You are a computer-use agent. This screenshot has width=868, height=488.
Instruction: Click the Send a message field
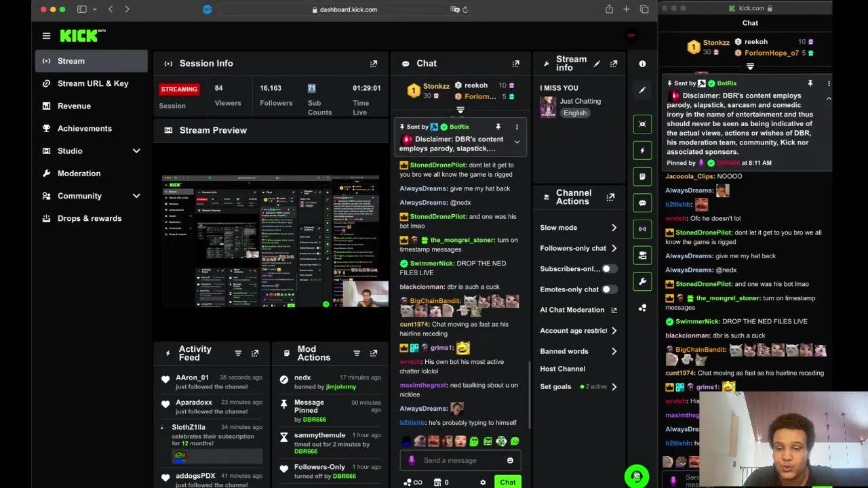click(461, 460)
